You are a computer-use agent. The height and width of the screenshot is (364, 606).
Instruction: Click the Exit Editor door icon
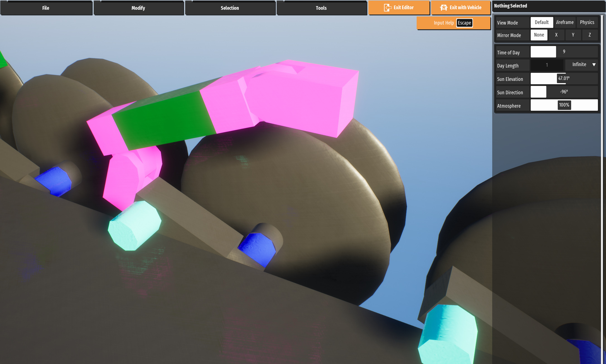pyautogui.click(x=387, y=8)
